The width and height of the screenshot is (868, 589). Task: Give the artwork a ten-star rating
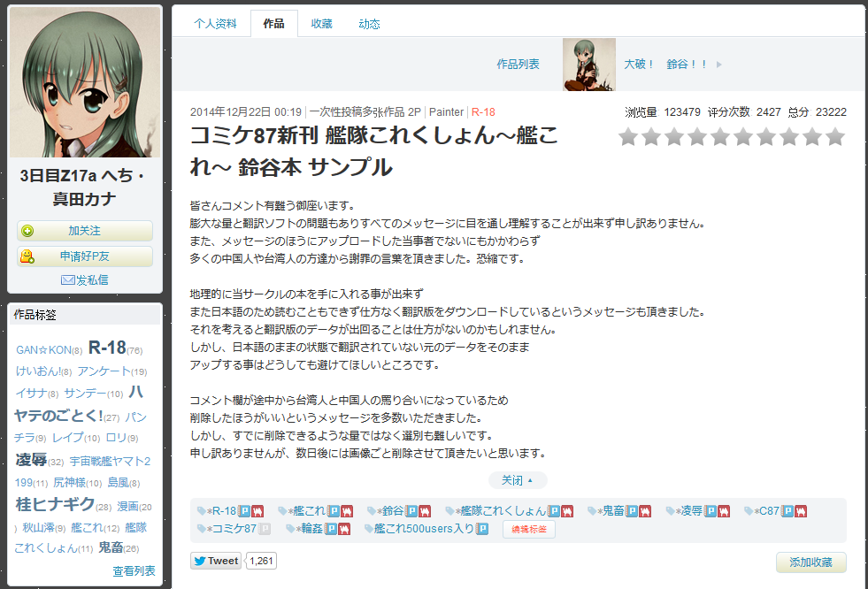pyautogui.click(x=834, y=137)
